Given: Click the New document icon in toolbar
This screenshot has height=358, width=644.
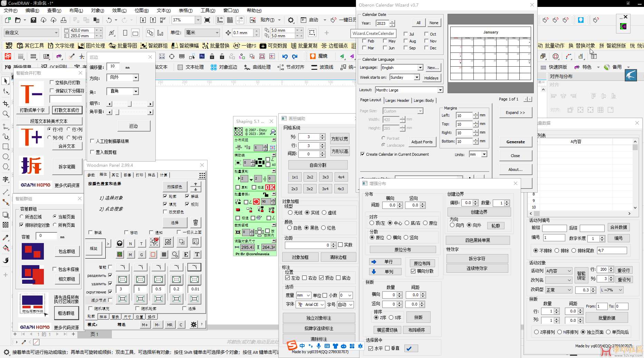Looking at the screenshot, I should pyautogui.click(x=8, y=20).
